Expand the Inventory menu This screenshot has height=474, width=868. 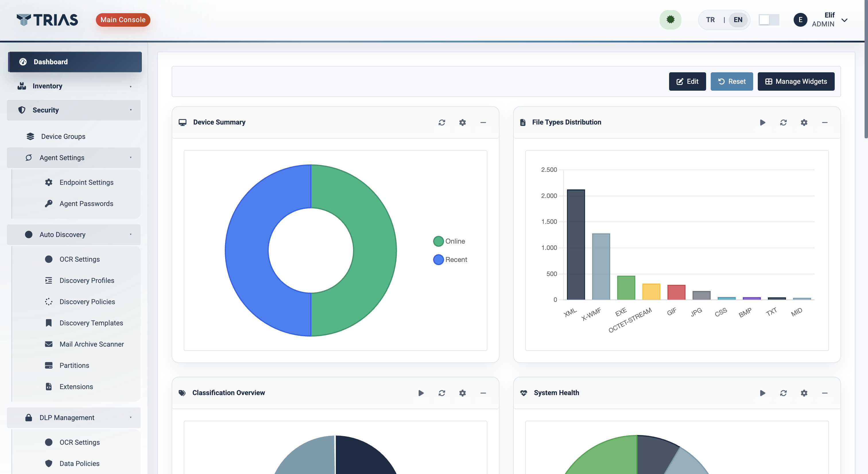tap(74, 86)
